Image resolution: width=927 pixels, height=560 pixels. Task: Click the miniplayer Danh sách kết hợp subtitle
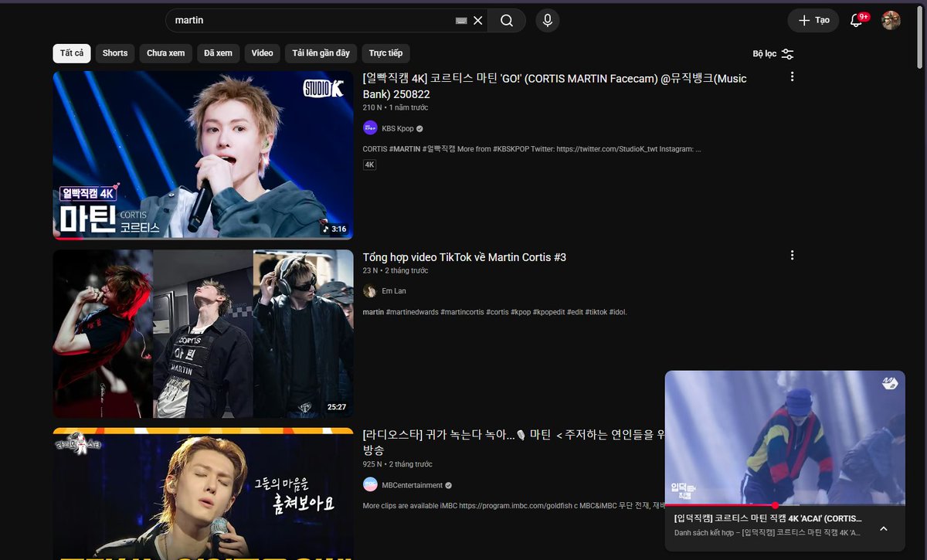[767, 532]
